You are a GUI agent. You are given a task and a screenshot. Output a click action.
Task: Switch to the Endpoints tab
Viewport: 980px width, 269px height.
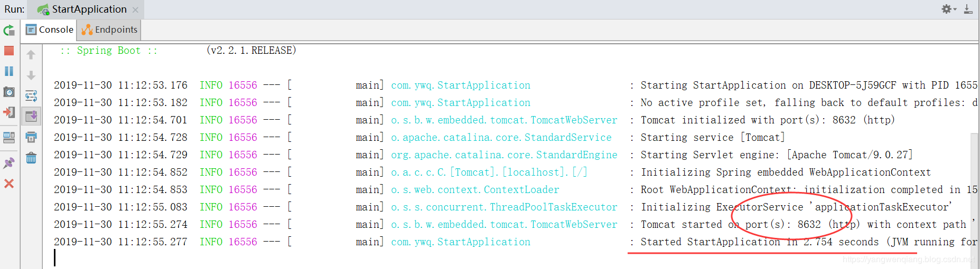(x=109, y=30)
